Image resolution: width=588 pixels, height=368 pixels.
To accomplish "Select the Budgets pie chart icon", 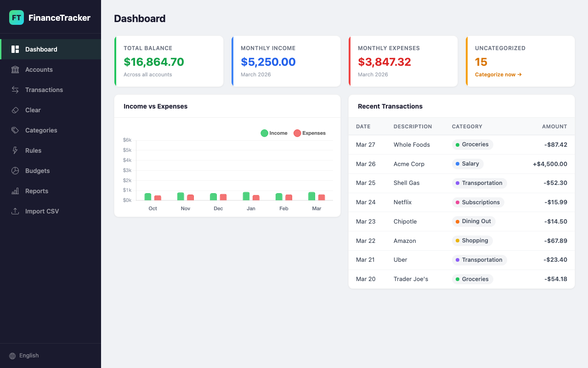I will 15,171.
